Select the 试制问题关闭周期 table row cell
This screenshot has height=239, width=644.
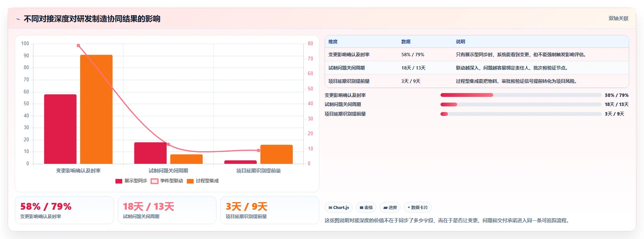tap(347, 68)
